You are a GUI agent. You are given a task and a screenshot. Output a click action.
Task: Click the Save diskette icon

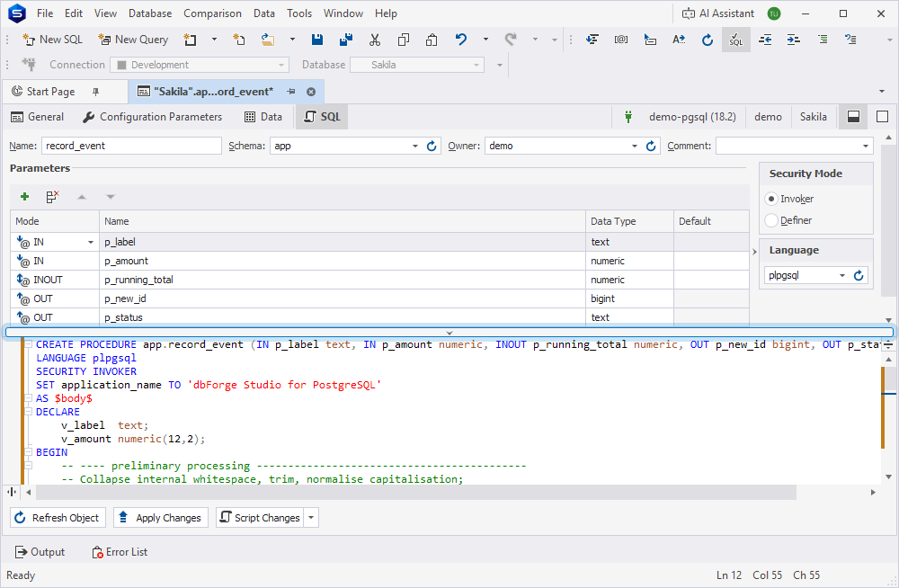click(317, 39)
